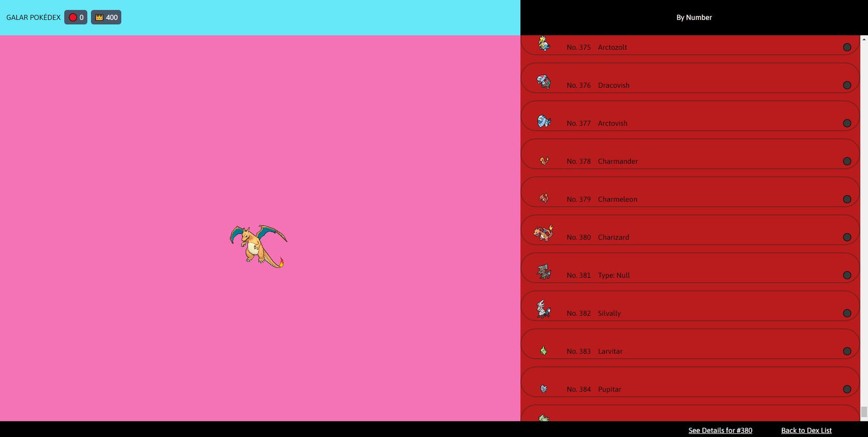Mark Dracovish as caught using its circle

pyautogui.click(x=847, y=85)
